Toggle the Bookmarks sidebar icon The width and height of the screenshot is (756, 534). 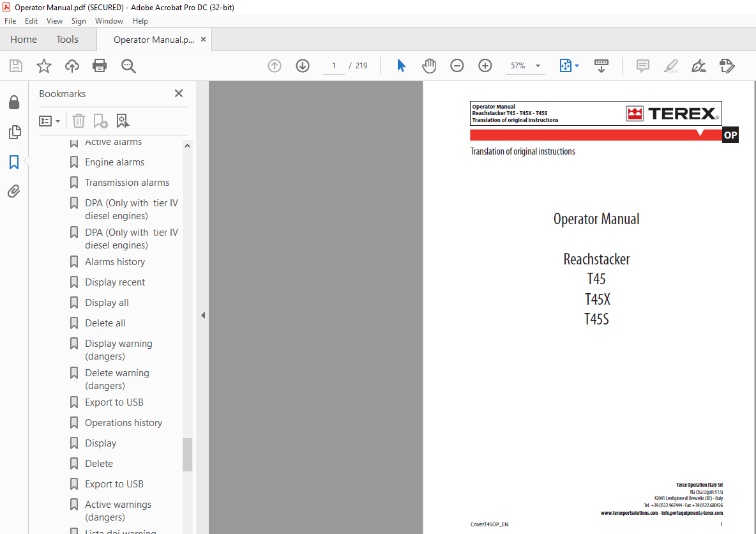coord(14,162)
